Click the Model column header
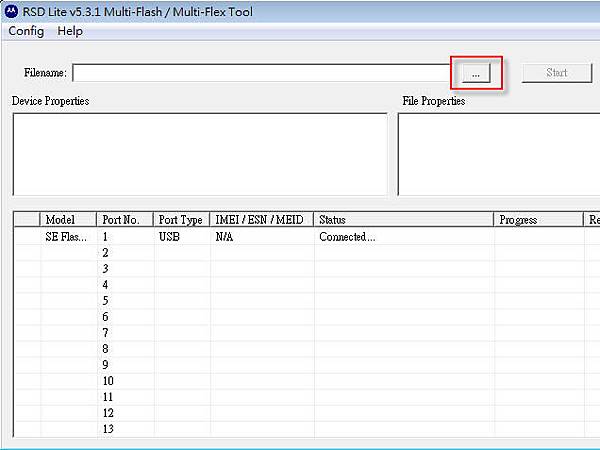This screenshot has height=450, width=600. pos(68,220)
